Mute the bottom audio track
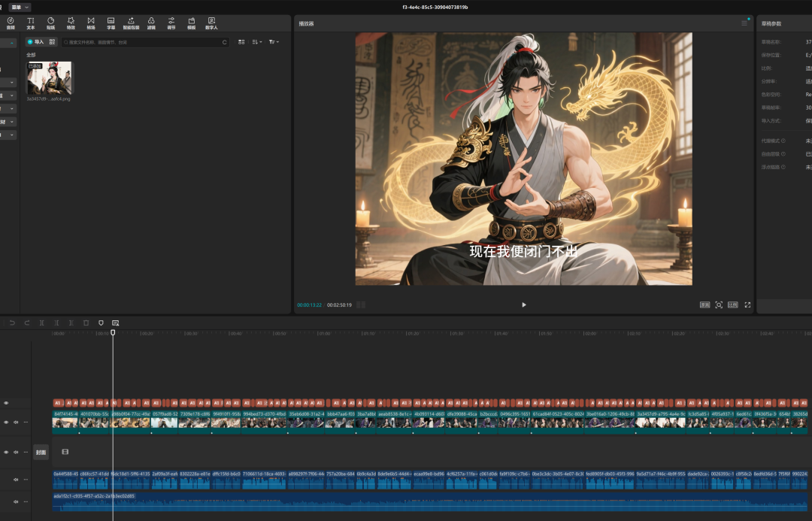The image size is (812, 521). pos(16,500)
